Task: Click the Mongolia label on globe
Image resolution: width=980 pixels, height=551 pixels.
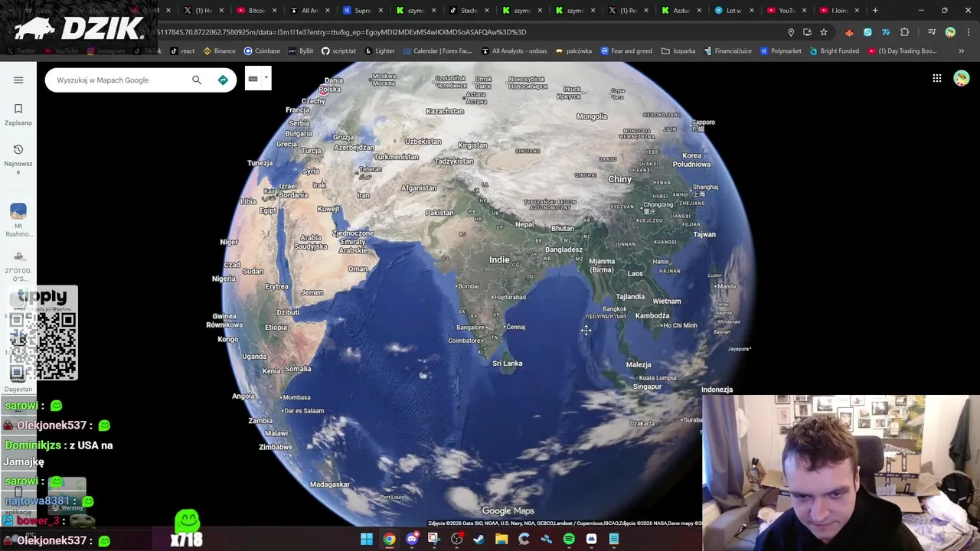Action: 592,116
